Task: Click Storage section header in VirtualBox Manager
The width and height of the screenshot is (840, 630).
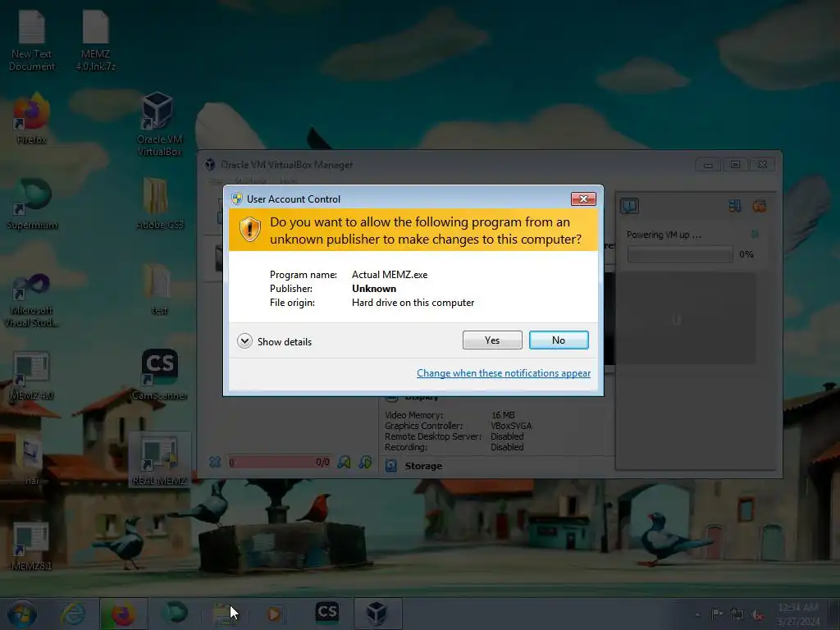Action: coord(423,466)
